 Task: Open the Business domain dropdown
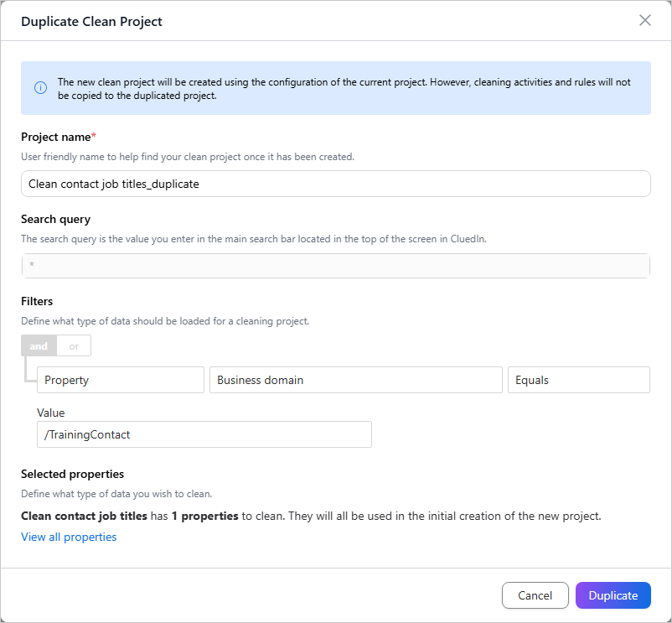point(356,380)
